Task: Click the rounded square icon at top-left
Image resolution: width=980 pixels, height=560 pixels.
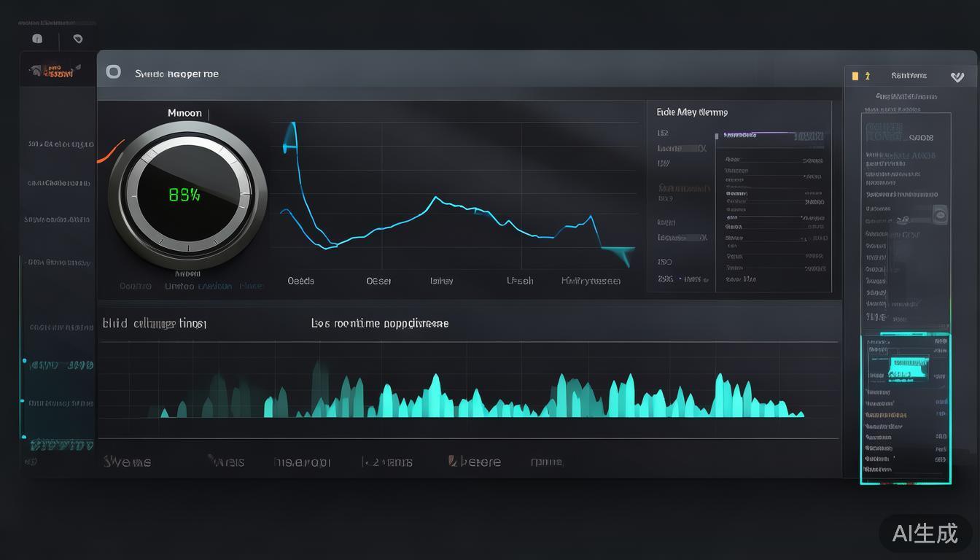Action: pos(37,39)
